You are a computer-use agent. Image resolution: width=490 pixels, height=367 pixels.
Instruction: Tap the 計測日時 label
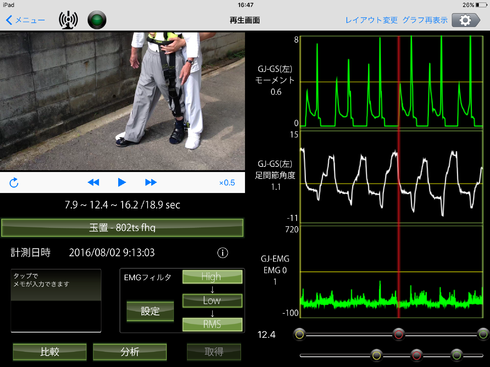[31, 253]
